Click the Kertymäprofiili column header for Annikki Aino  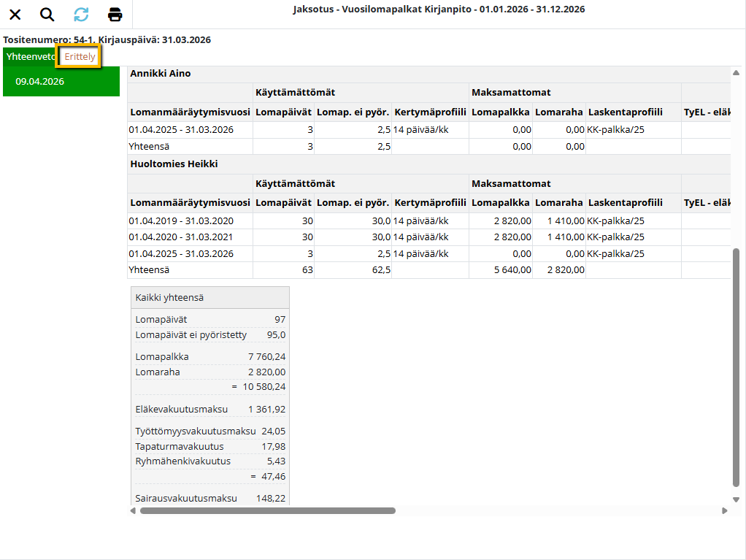430,112
